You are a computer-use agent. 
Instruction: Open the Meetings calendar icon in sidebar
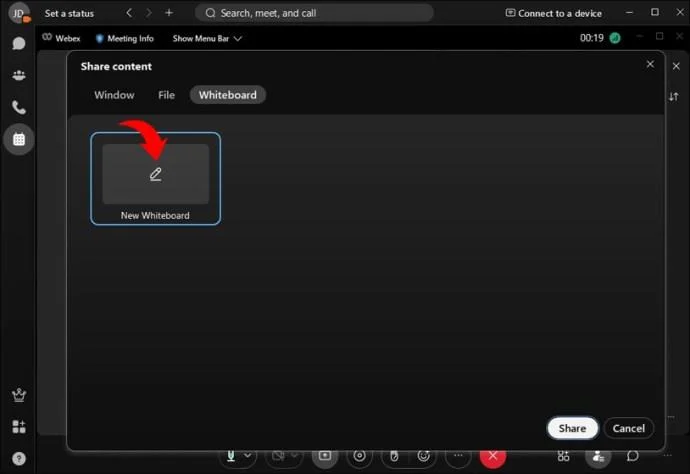18,140
